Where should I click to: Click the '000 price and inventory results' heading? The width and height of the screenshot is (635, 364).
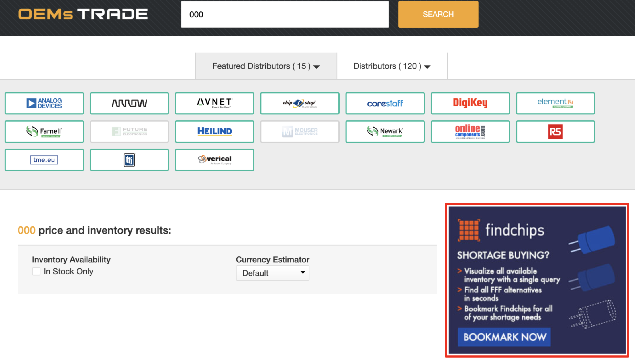click(94, 230)
